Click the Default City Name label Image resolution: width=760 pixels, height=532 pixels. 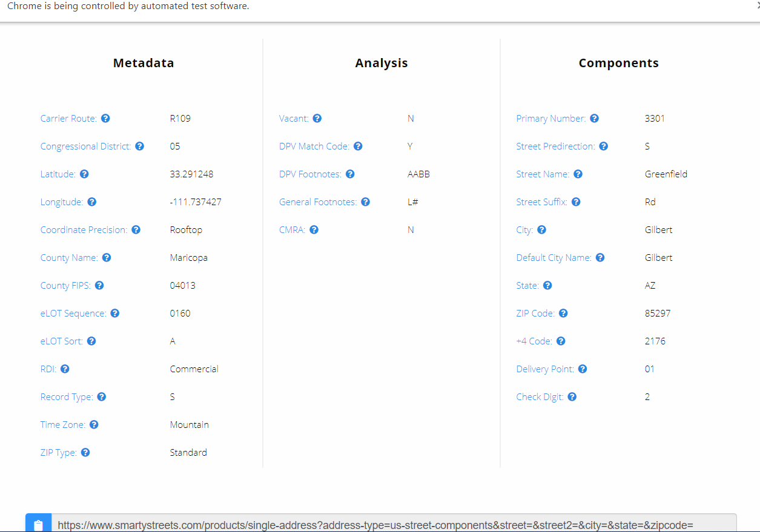[554, 258]
